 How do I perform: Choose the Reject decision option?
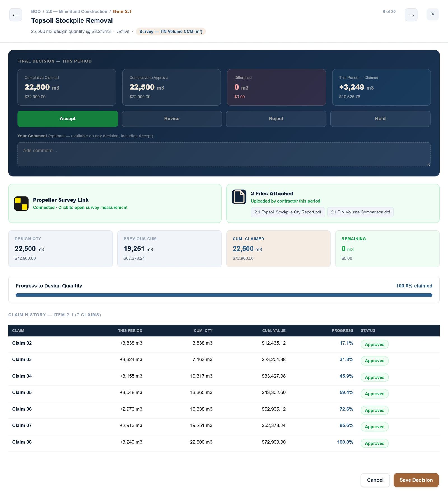[x=276, y=119]
